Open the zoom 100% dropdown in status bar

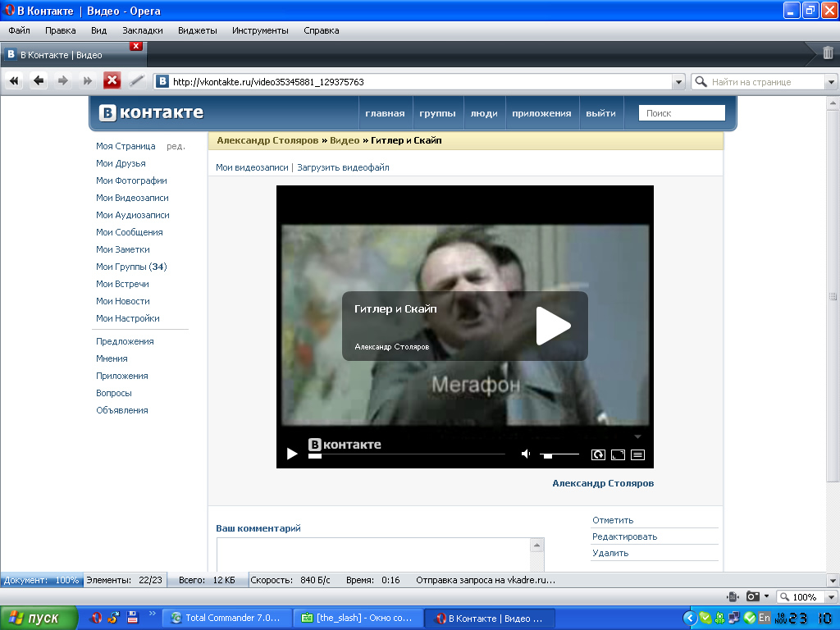[831, 597]
